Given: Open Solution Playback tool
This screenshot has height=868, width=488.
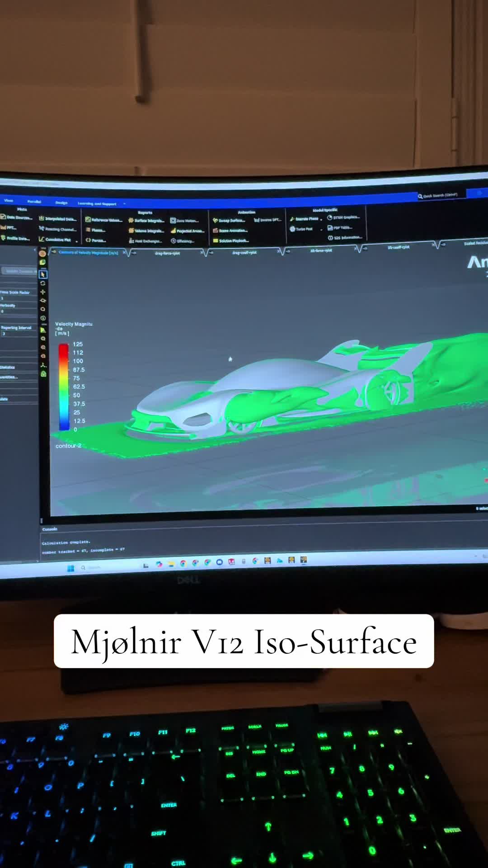Looking at the screenshot, I should pyautogui.click(x=231, y=241).
